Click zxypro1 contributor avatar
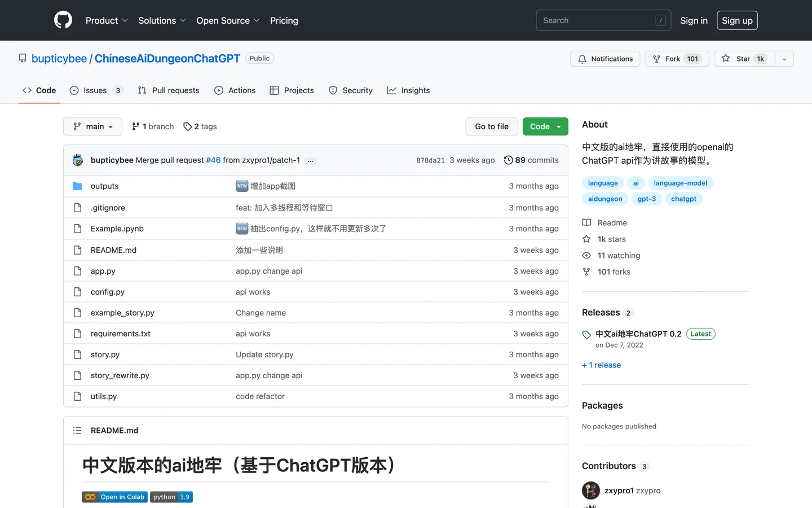Image resolution: width=812 pixels, height=508 pixels. point(591,491)
